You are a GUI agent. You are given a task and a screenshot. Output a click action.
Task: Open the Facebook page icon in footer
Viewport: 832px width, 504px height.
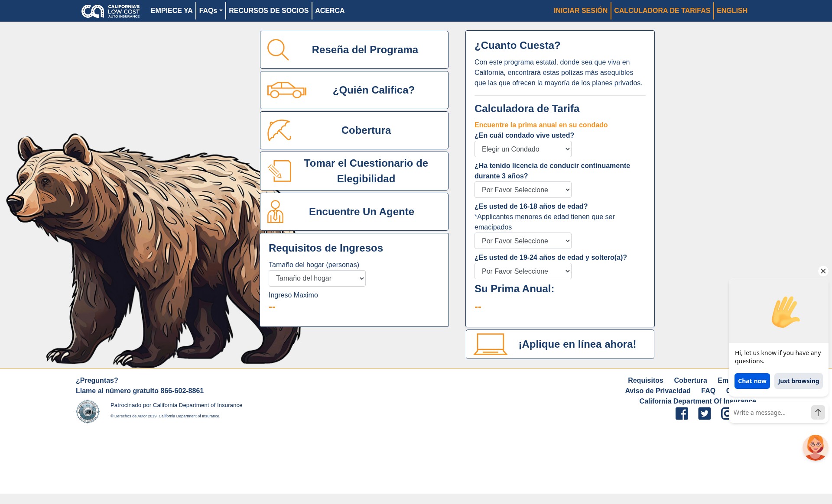[x=682, y=414]
